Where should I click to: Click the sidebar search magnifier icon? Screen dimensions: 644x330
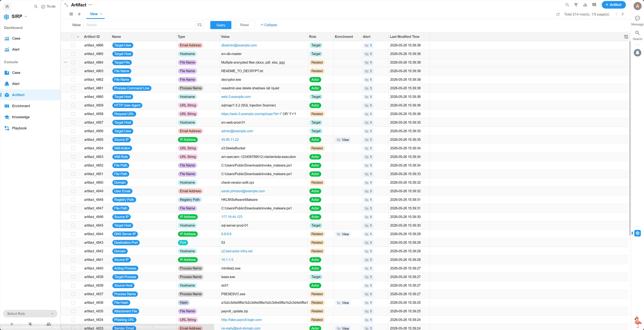click(36, 7)
